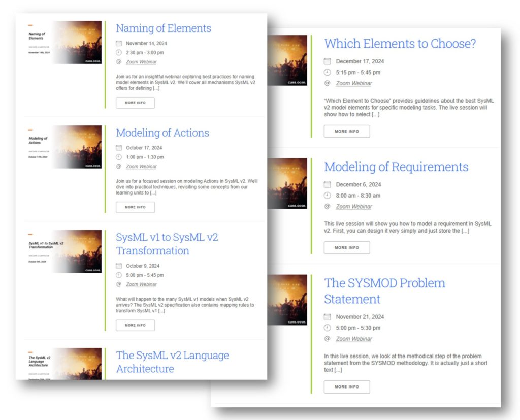Open the Modeling of Requirements title link

[x=396, y=167]
